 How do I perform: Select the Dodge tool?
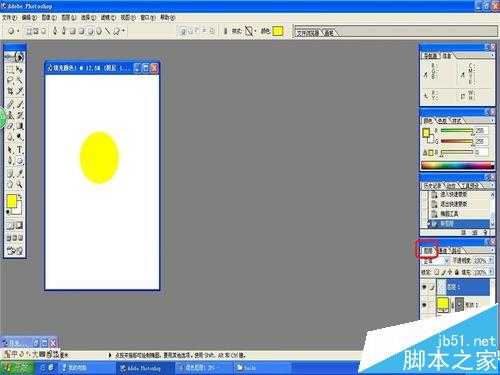[20, 137]
